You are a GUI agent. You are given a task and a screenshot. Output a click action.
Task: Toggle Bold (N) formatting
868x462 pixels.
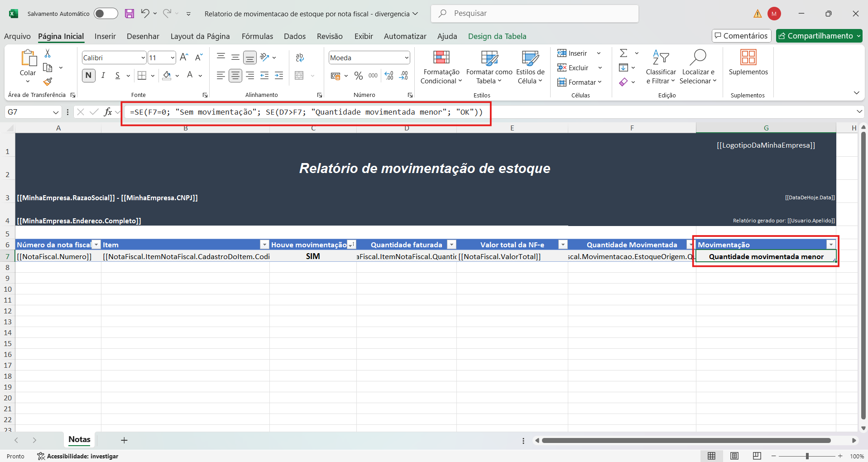pos(89,76)
